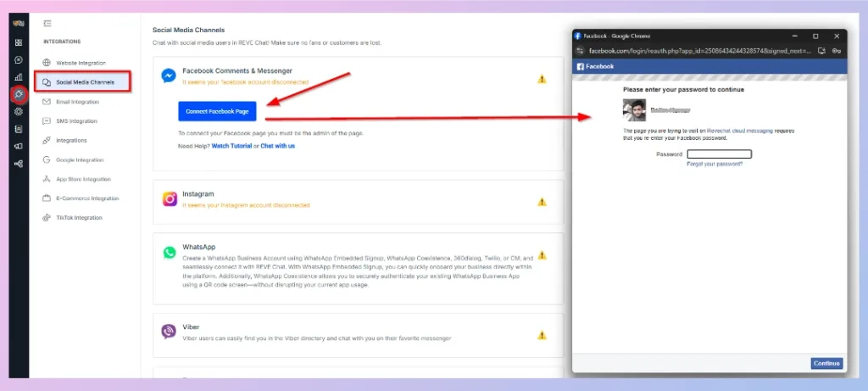Close the Facebook popup window
868x391 pixels.
837,36
